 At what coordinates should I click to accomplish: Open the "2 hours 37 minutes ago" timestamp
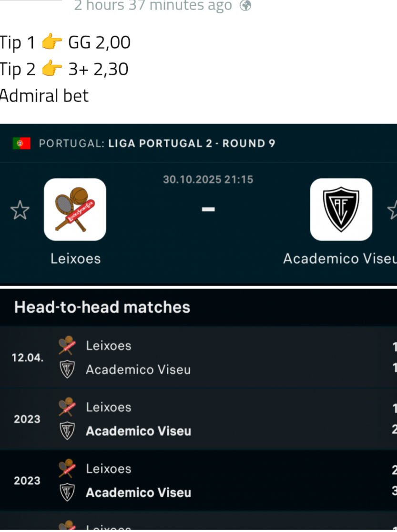click(153, 6)
